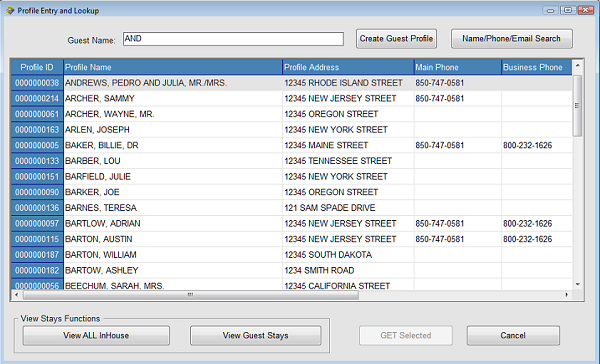Image resolution: width=600 pixels, height=364 pixels.
Task: Select profile ID 0000000187
Action: (x=37, y=255)
